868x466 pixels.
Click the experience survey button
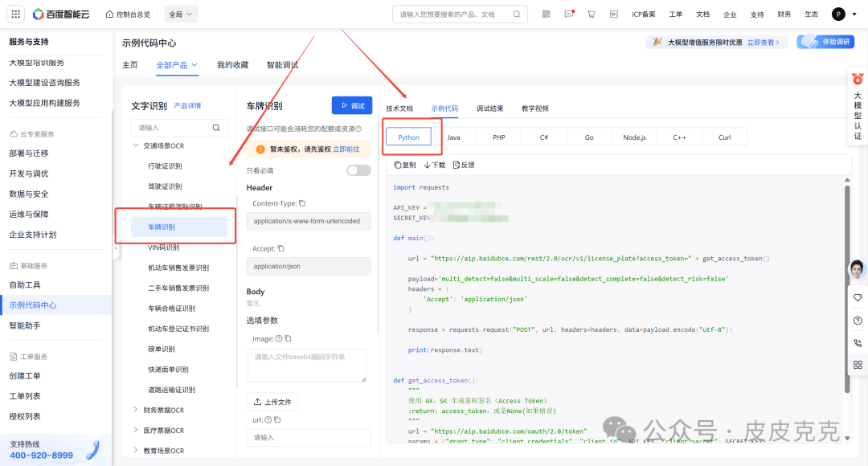[825, 42]
